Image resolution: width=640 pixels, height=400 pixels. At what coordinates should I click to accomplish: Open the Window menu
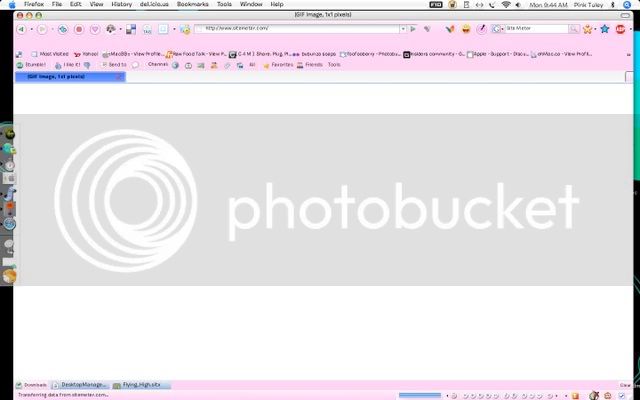[x=251, y=4]
